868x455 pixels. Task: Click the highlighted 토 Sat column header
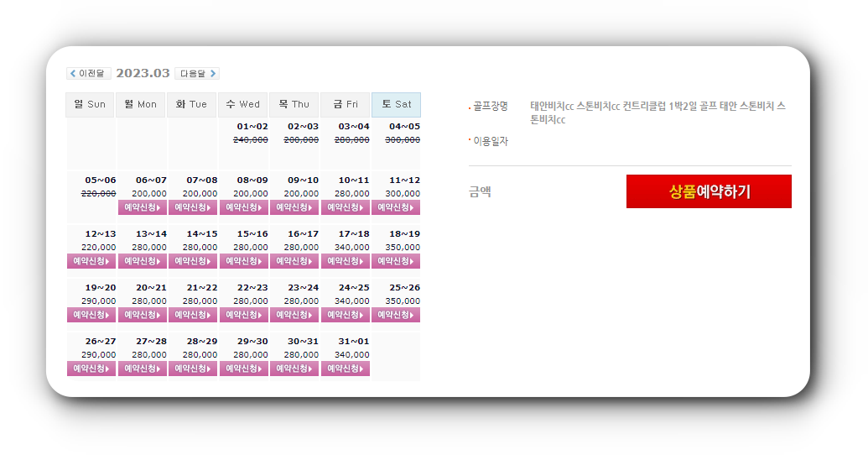[397, 104]
